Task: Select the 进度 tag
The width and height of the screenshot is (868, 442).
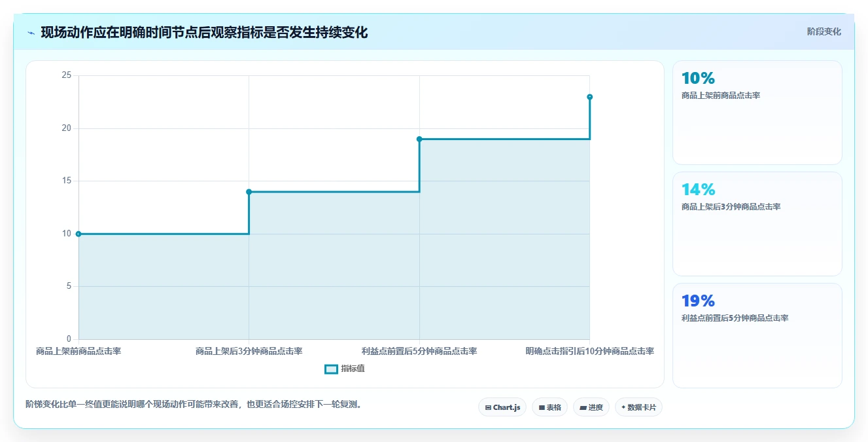Action: [x=591, y=407]
